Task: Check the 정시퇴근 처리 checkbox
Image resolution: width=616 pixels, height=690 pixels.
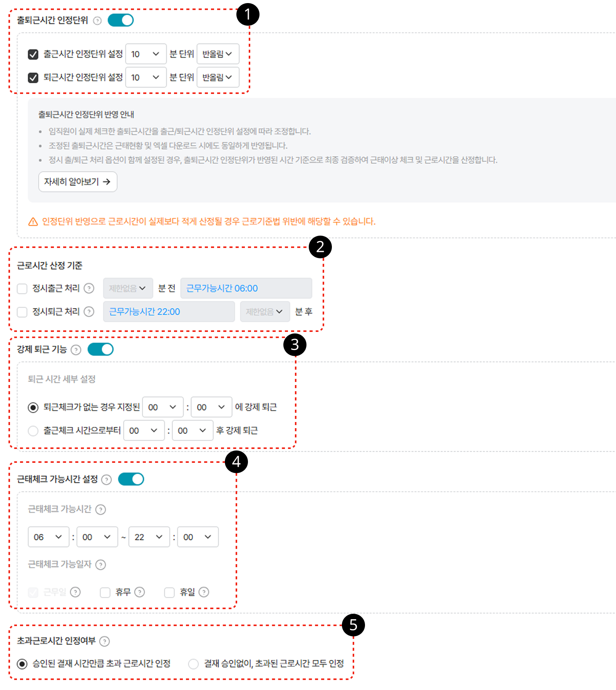Action: pos(22,312)
